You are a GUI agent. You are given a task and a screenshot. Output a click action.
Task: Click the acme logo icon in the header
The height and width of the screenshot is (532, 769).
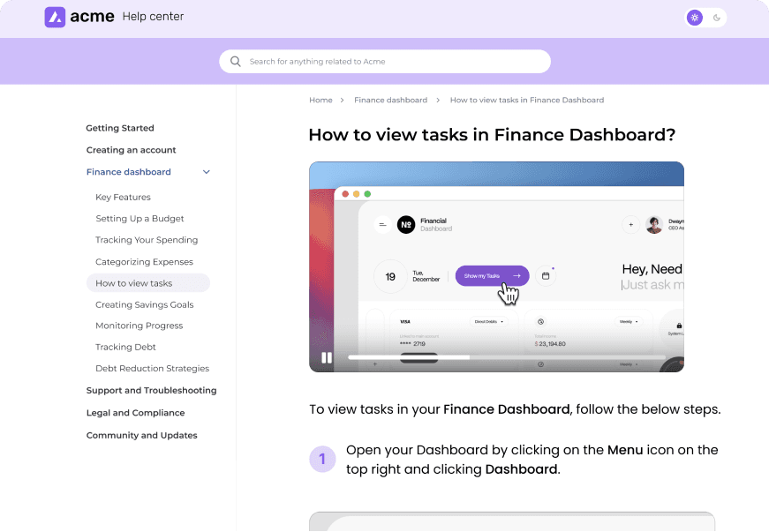pyautogui.click(x=54, y=16)
